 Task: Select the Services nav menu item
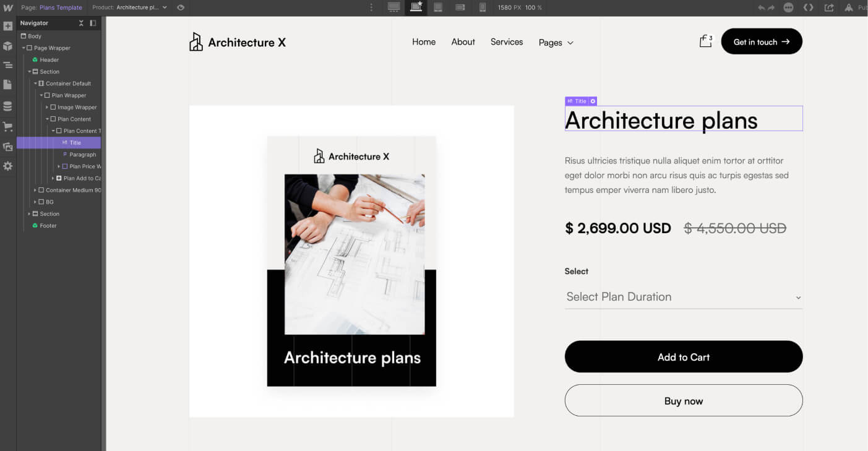click(x=507, y=42)
